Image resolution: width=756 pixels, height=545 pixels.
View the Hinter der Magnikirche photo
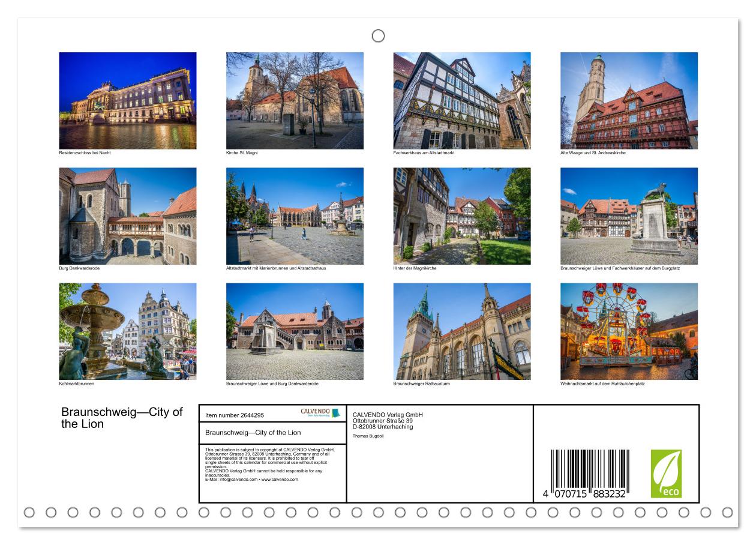[462, 216]
